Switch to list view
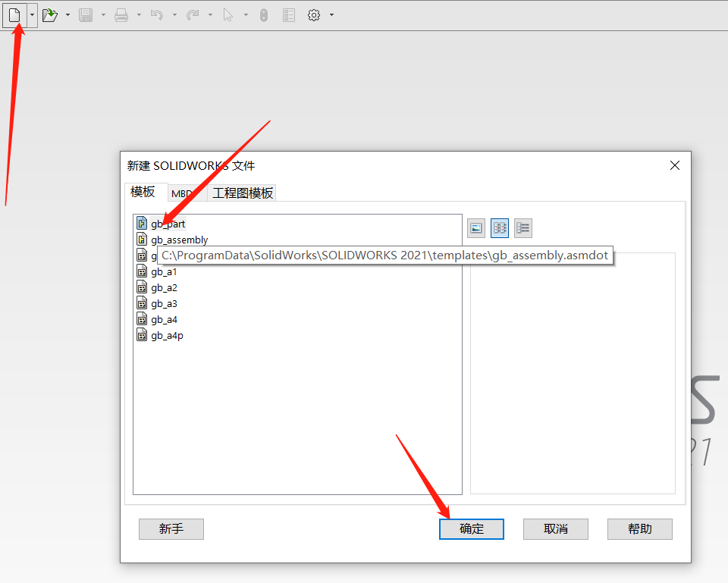The image size is (728, 583). (500, 228)
